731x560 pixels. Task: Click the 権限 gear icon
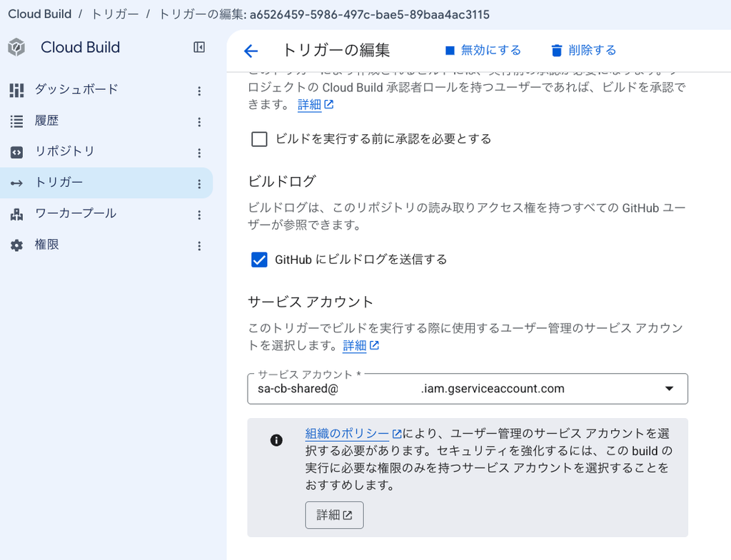[x=16, y=245]
